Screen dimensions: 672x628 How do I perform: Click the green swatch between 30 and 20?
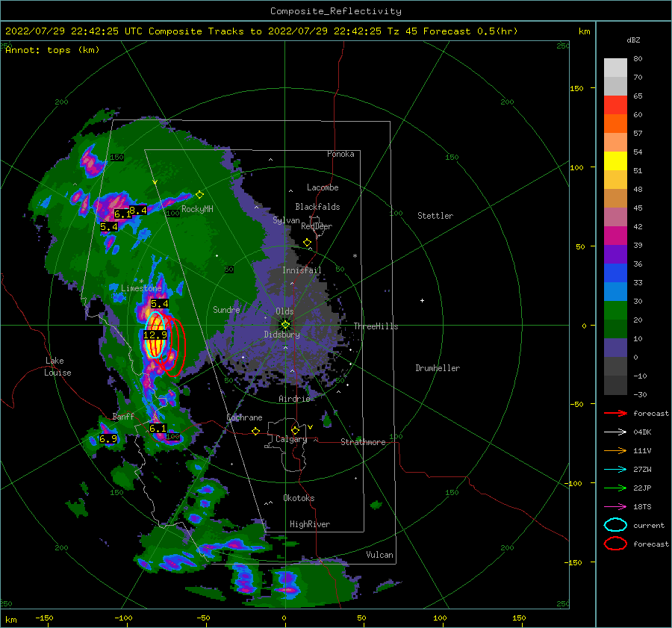point(615,310)
